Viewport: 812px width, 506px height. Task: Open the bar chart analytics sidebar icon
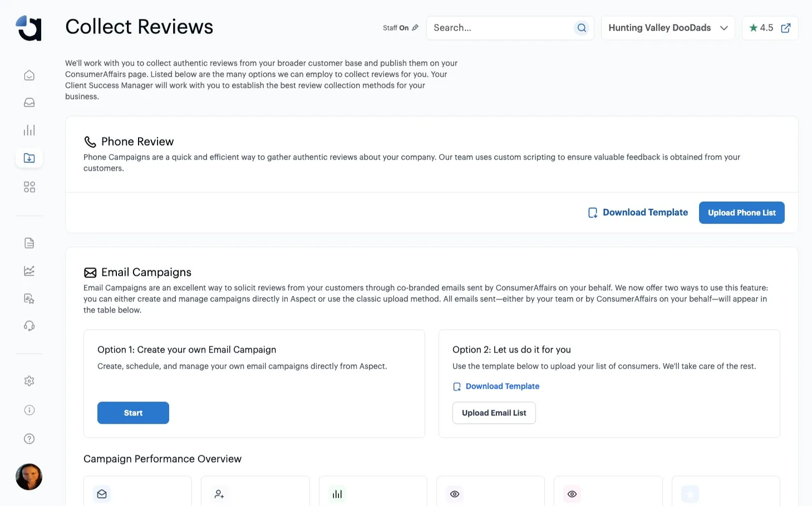pyautogui.click(x=29, y=130)
